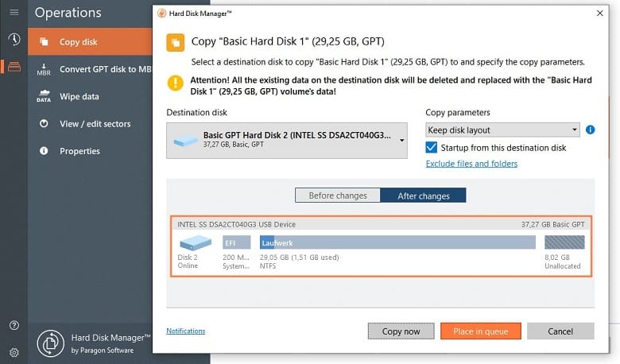Open the Destination disk dropdown
Screen dimensions: 620x364
point(287,141)
